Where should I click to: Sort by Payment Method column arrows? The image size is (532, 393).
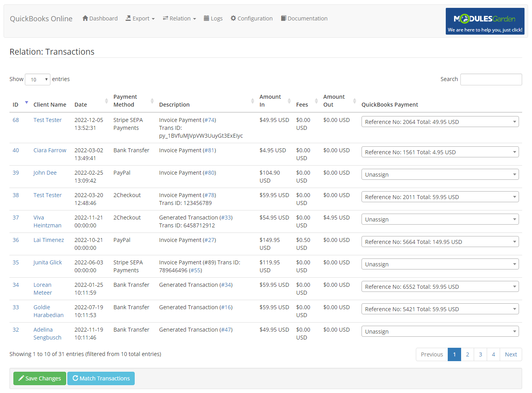click(152, 101)
